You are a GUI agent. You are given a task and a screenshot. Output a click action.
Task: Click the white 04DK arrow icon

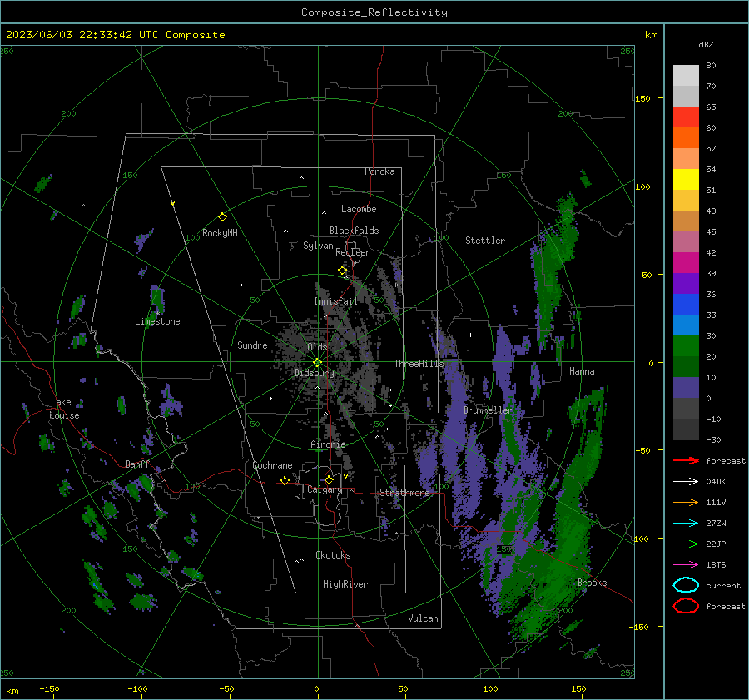[686, 482]
